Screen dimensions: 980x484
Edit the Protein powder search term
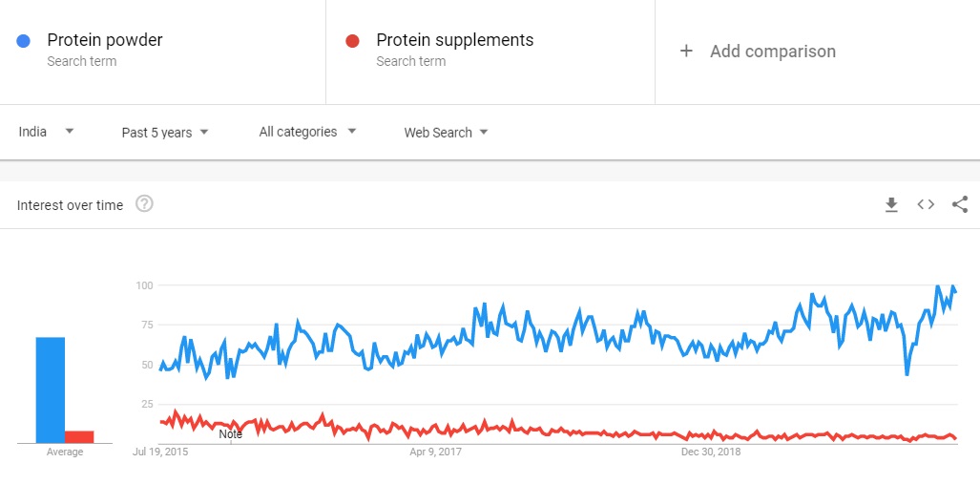click(x=105, y=40)
